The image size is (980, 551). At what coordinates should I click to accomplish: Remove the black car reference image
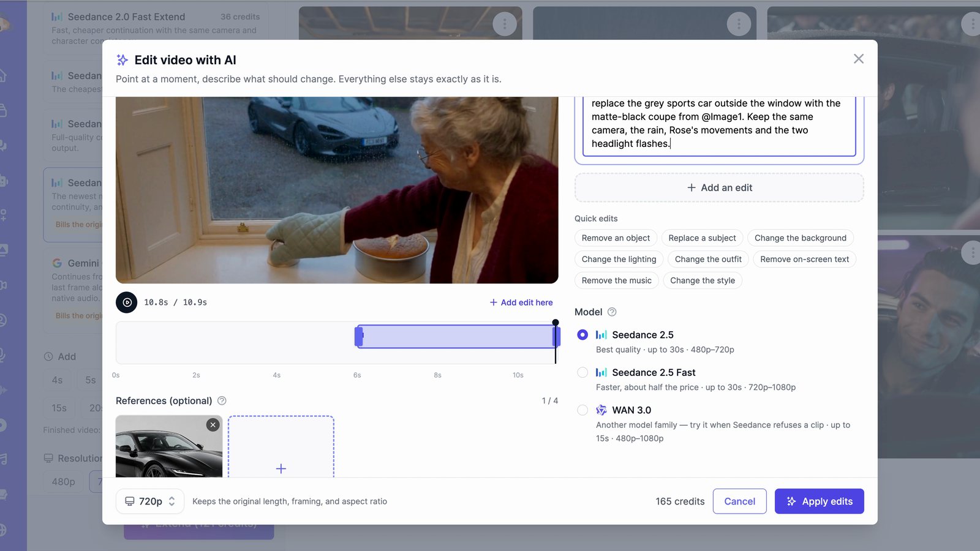(213, 425)
